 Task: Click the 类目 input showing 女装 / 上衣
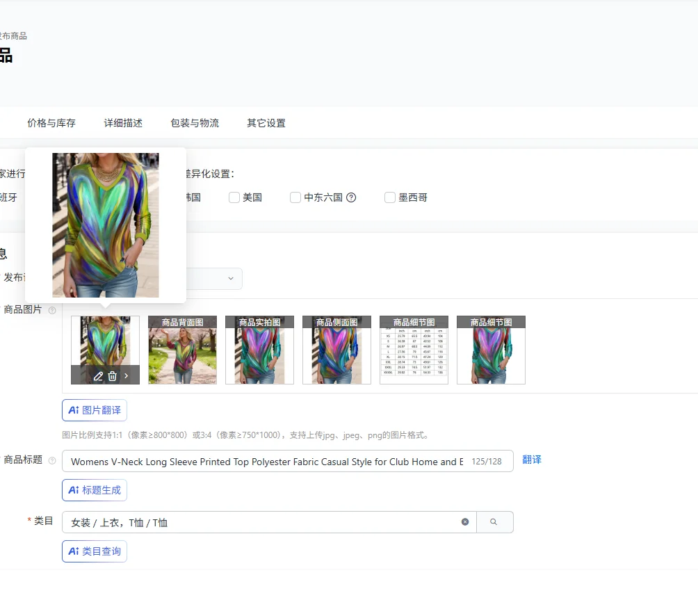269,522
